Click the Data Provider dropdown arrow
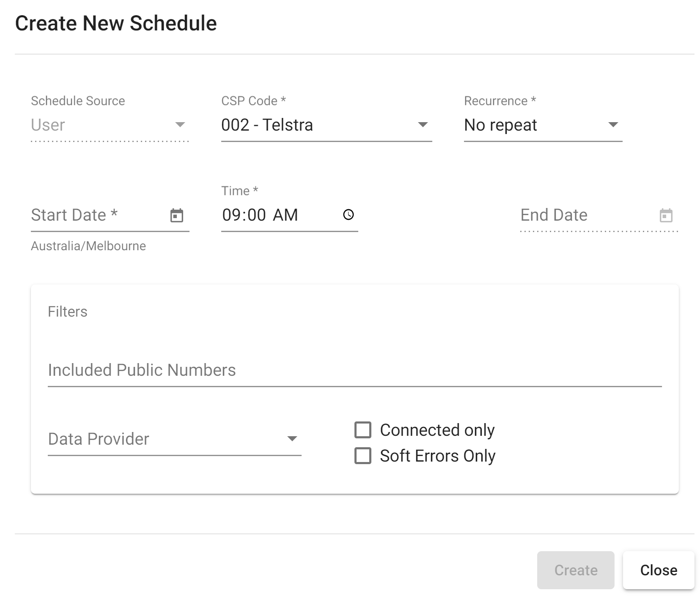The width and height of the screenshot is (700, 596). coord(292,439)
